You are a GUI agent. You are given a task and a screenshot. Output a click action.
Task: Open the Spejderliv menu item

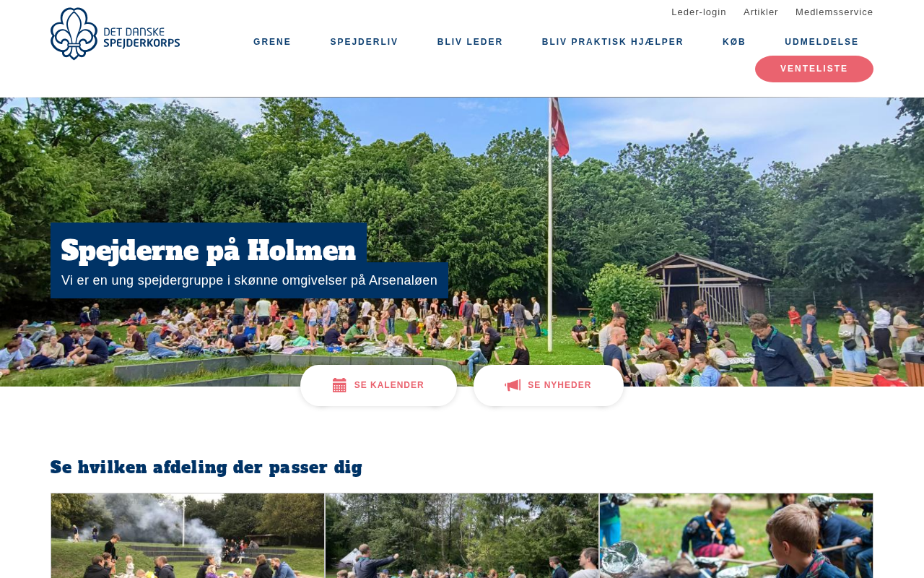[x=364, y=42]
